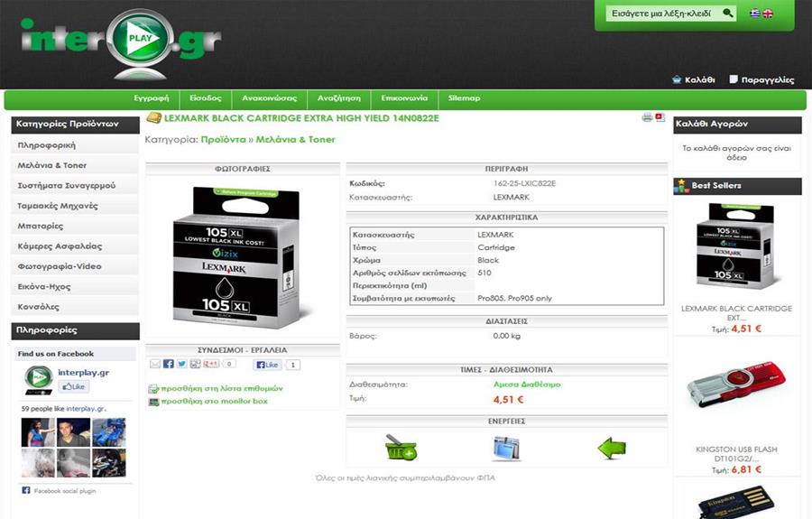Open the Επικοινωνία menu item
Screen dimensions: 812x519
404,98
